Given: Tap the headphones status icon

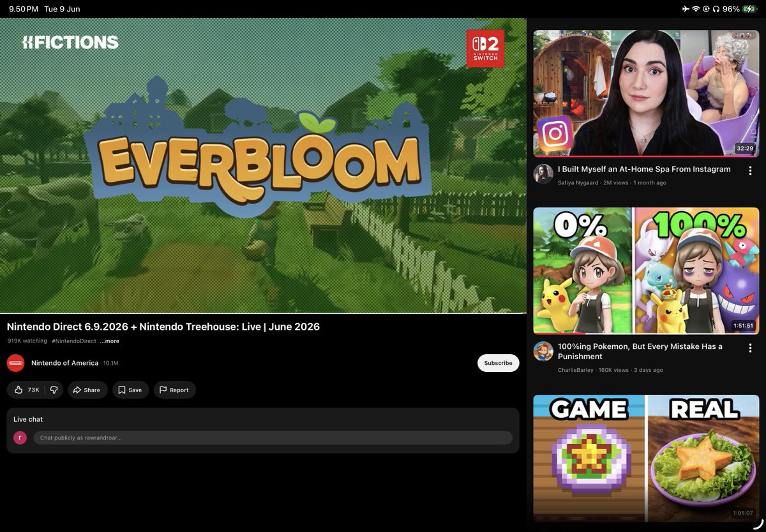Looking at the screenshot, I should click(x=716, y=9).
